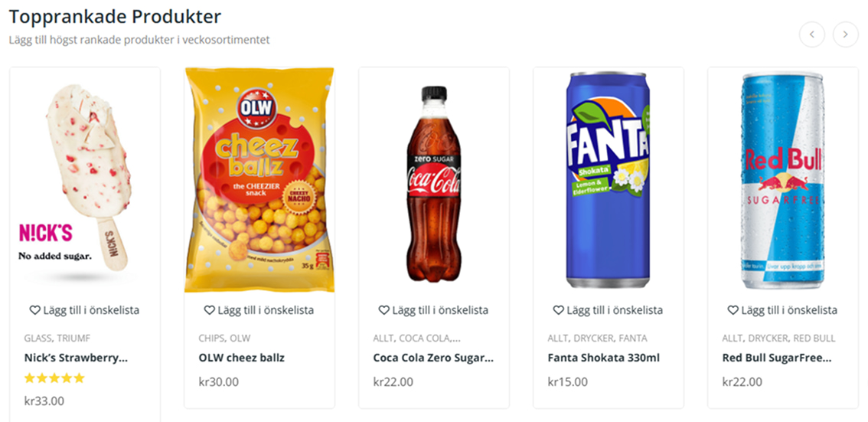Select the Red Bull can image
The image size is (868, 422).
pos(782,180)
